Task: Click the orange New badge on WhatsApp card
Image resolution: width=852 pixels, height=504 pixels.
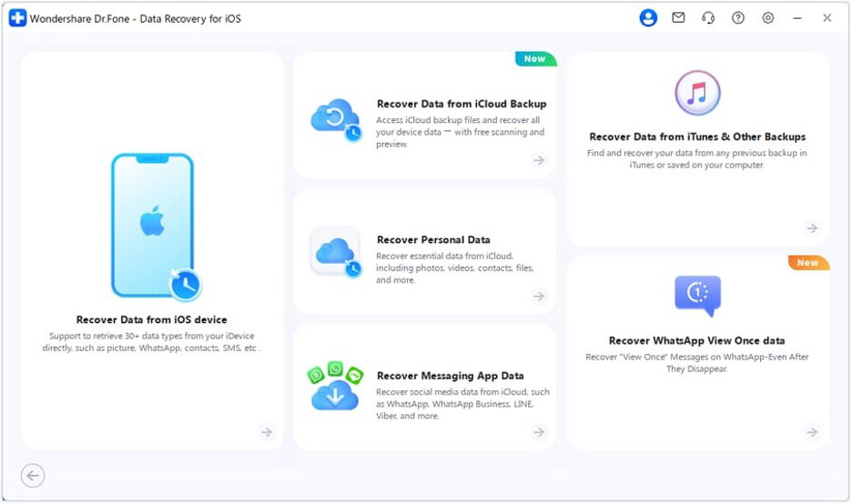Action: tap(808, 263)
